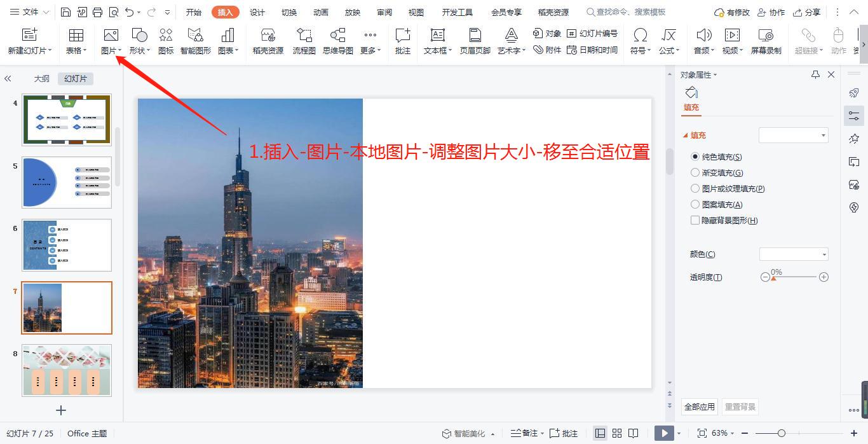Viewport: 868px width, 444px height.
Task: Click the save icon in quick access bar
Action: point(66,12)
